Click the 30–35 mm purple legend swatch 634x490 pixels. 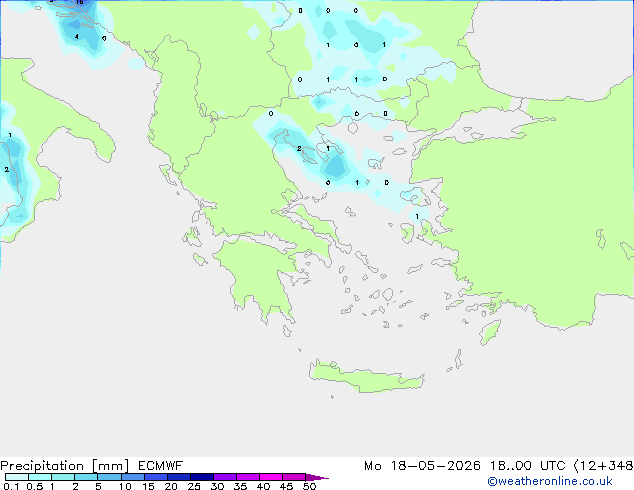[x=225, y=477]
